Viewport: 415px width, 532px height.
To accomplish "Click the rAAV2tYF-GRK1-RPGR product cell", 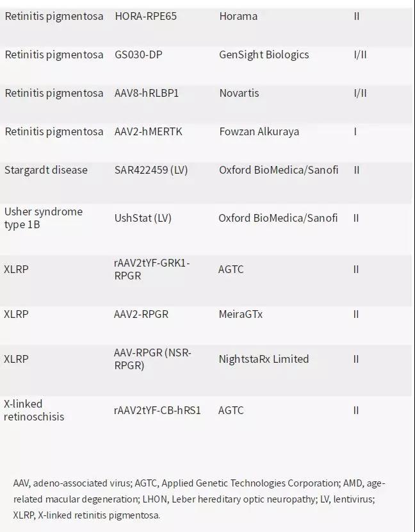I will 152,269.
